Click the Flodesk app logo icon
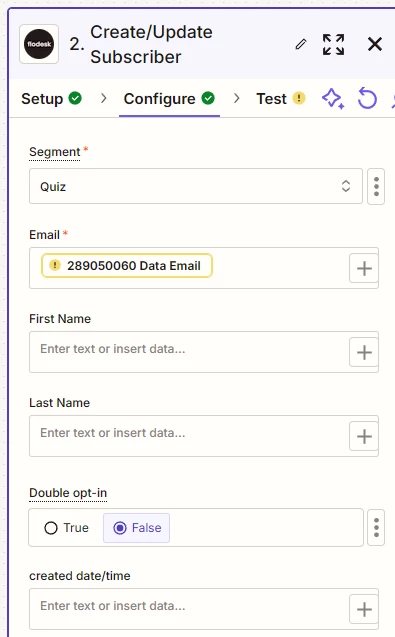Image resolution: width=395 pixels, height=637 pixels. tap(39, 44)
